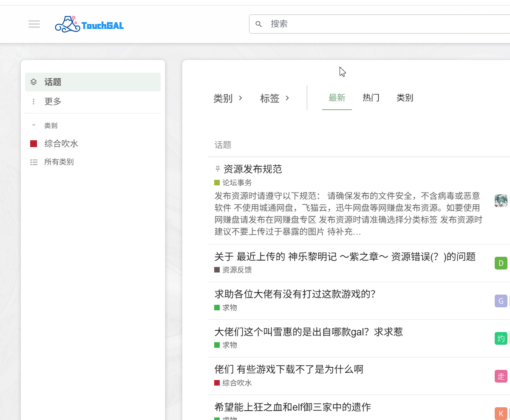Click the search magnifier icon

pyautogui.click(x=258, y=24)
